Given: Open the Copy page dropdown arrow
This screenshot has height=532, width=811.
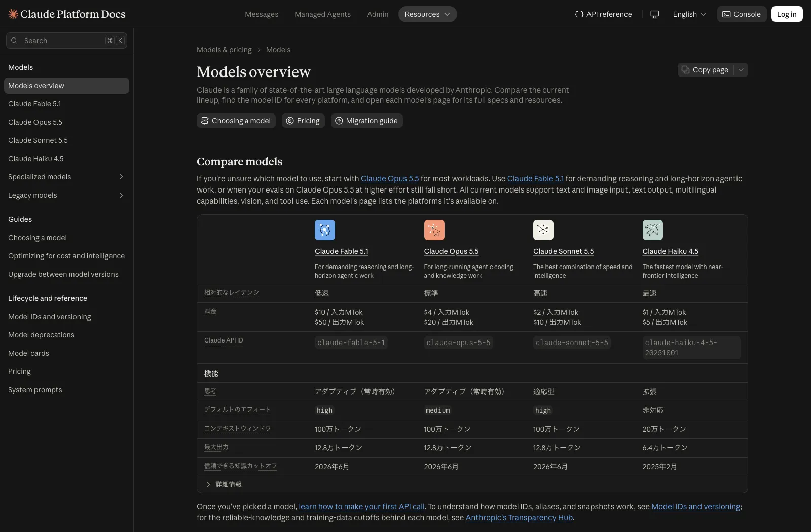Looking at the screenshot, I should 741,70.
